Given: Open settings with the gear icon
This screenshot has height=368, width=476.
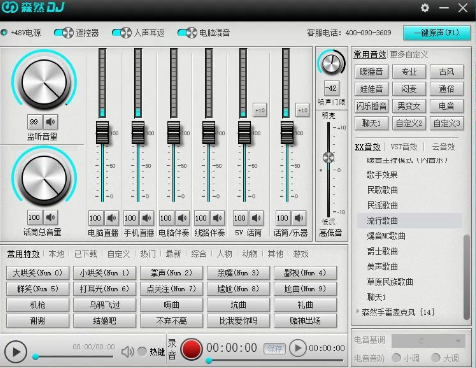Looking at the screenshot, I should click(425, 7).
